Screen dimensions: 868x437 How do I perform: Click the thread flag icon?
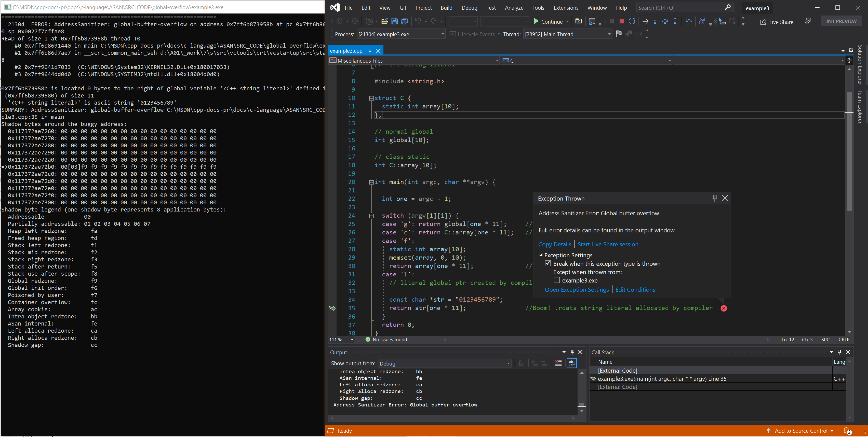tap(618, 34)
